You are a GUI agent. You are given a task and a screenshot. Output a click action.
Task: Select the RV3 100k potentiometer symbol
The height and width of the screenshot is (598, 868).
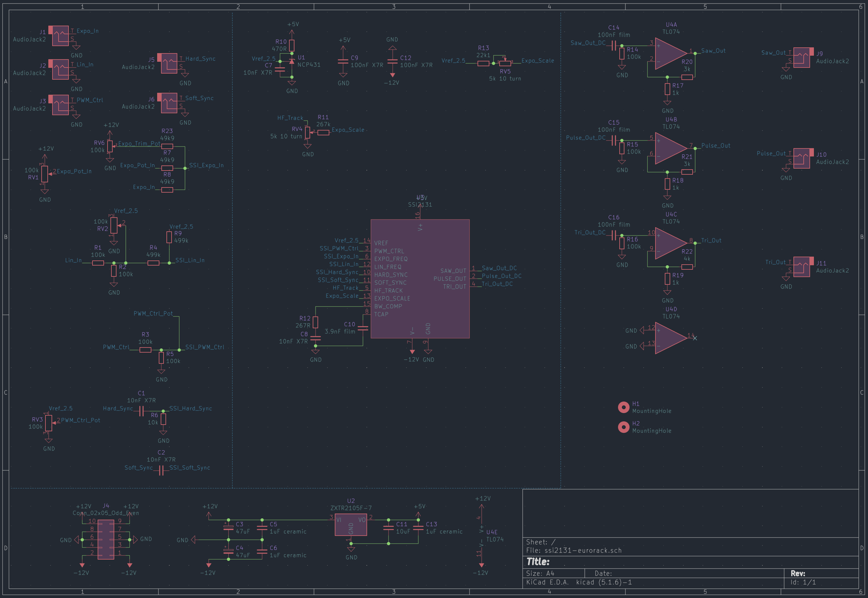tap(49, 423)
